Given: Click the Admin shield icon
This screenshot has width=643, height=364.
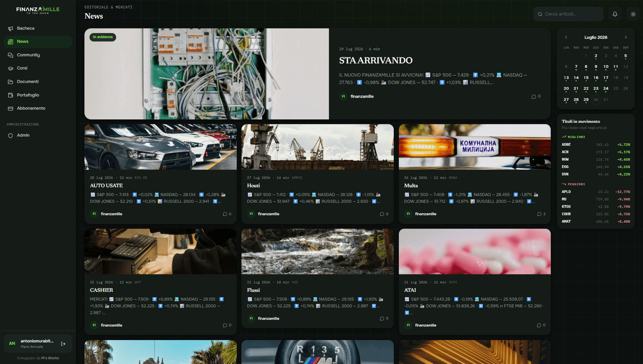Looking at the screenshot, I should click(10, 135).
